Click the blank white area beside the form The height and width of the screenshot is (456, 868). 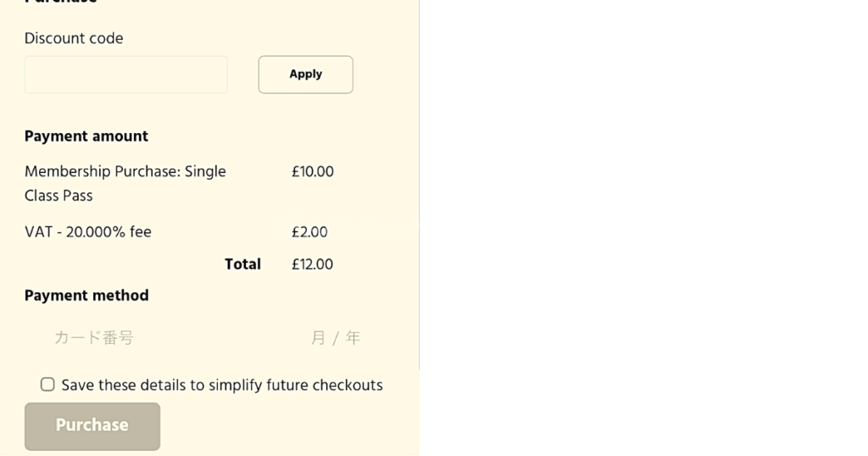pyautogui.click(x=644, y=229)
